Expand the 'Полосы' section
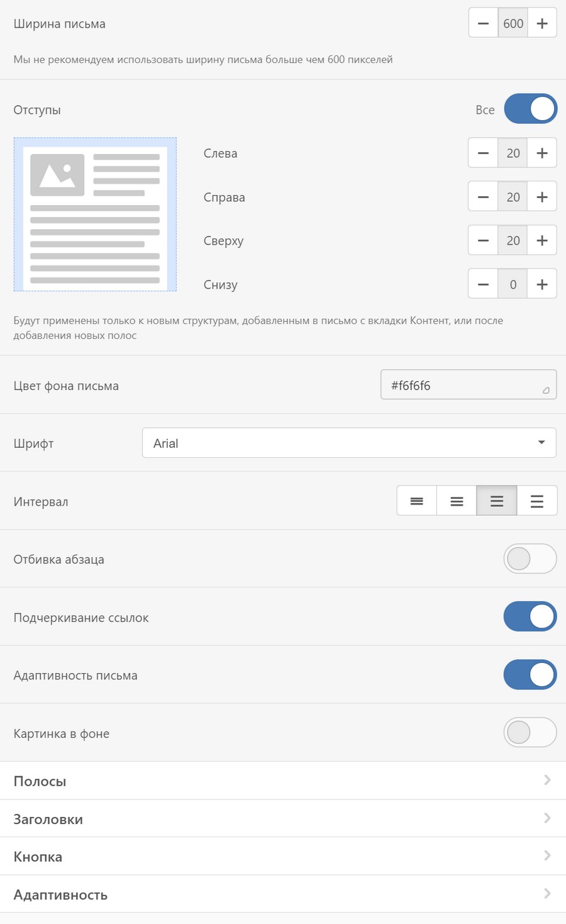 click(x=283, y=781)
